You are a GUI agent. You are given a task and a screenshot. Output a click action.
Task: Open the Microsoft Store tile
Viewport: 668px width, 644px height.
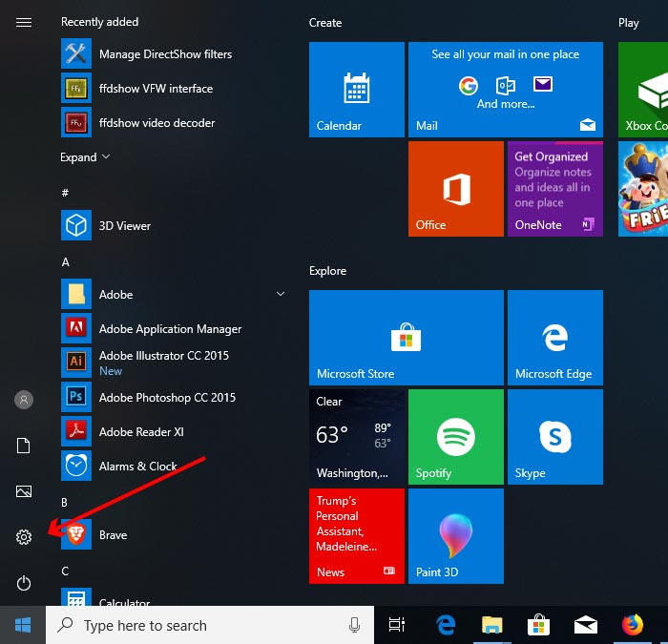tap(406, 338)
